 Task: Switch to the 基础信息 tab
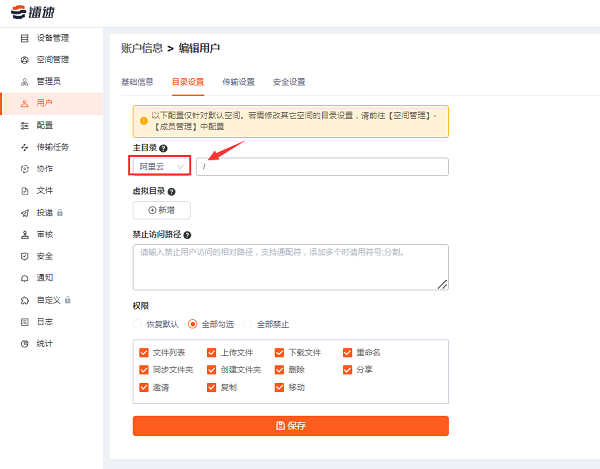pos(137,82)
